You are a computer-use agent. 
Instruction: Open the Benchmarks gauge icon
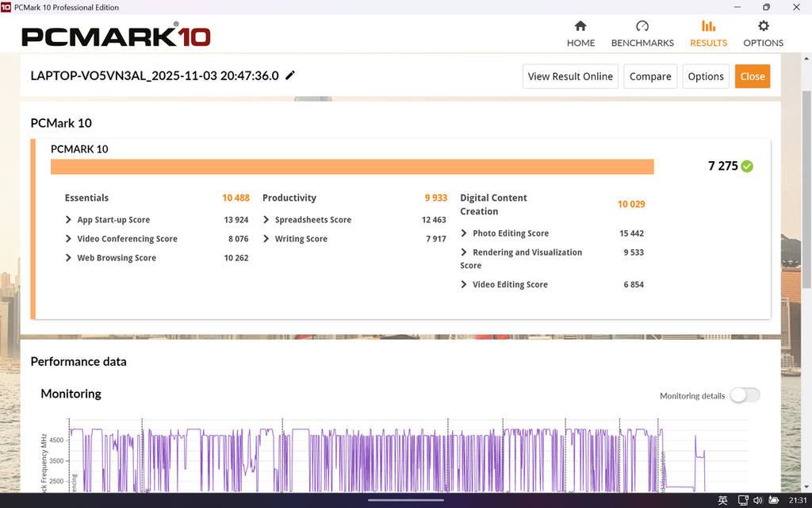point(642,26)
